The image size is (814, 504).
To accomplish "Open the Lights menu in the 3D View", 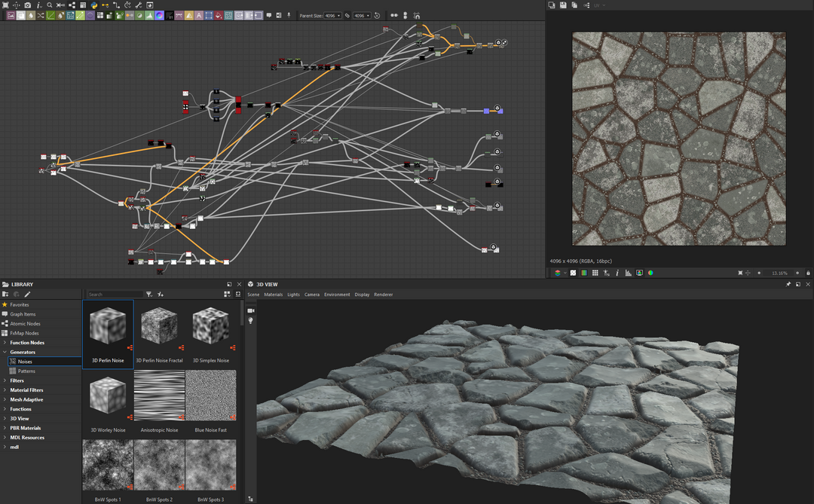I will click(x=294, y=295).
